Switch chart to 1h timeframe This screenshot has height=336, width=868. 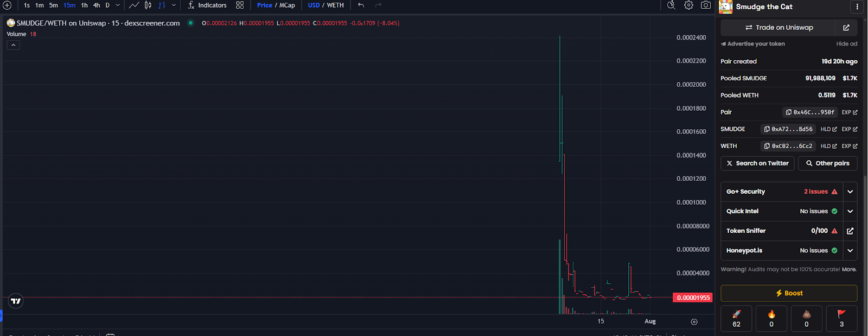(84, 5)
